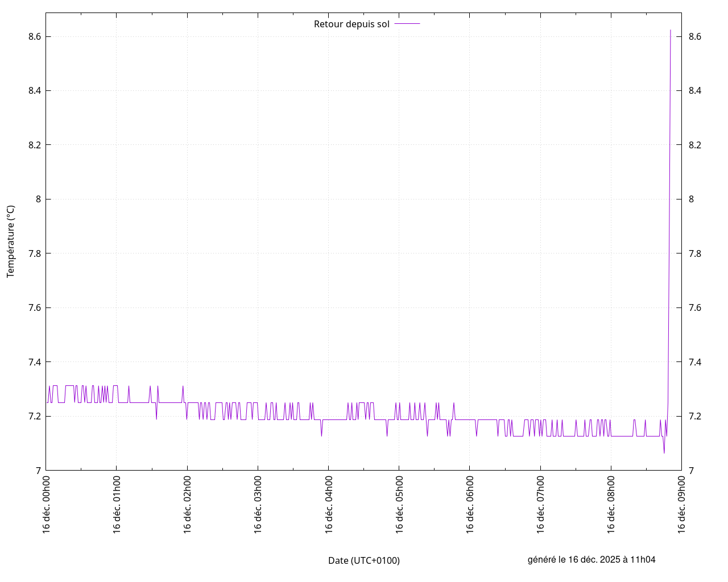Select the 7.4 label on left axis
This screenshot has width=728, height=582.
tap(33, 362)
